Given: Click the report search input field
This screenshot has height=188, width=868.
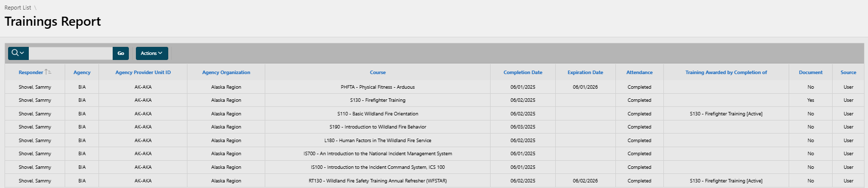Looking at the screenshot, I should click(71, 53).
